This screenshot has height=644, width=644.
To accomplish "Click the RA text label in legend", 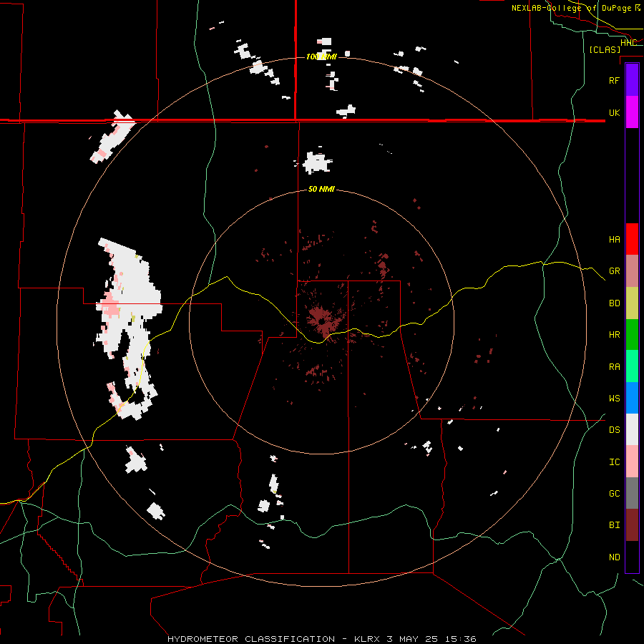I will (x=614, y=366).
